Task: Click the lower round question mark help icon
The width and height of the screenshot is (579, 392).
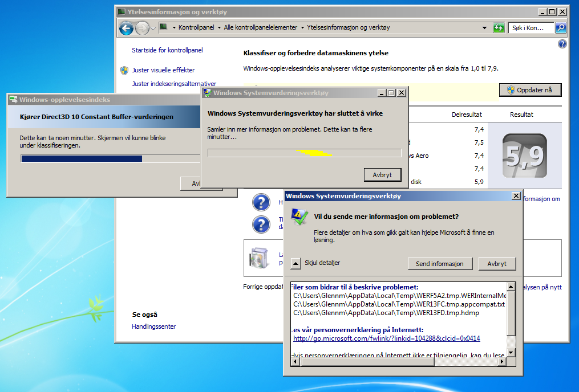Action: coord(261,224)
